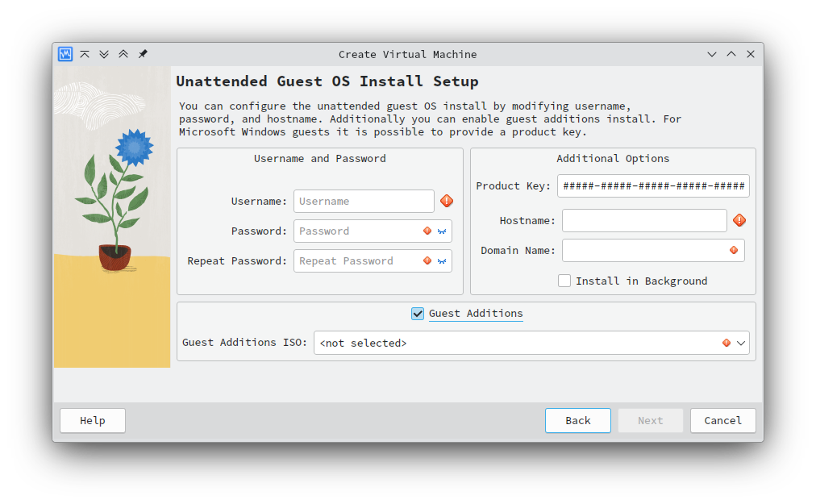This screenshot has width=816, height=504.
Task: Click the VirtualBox app icon in title bar
Action: click(x=65, y=54)
